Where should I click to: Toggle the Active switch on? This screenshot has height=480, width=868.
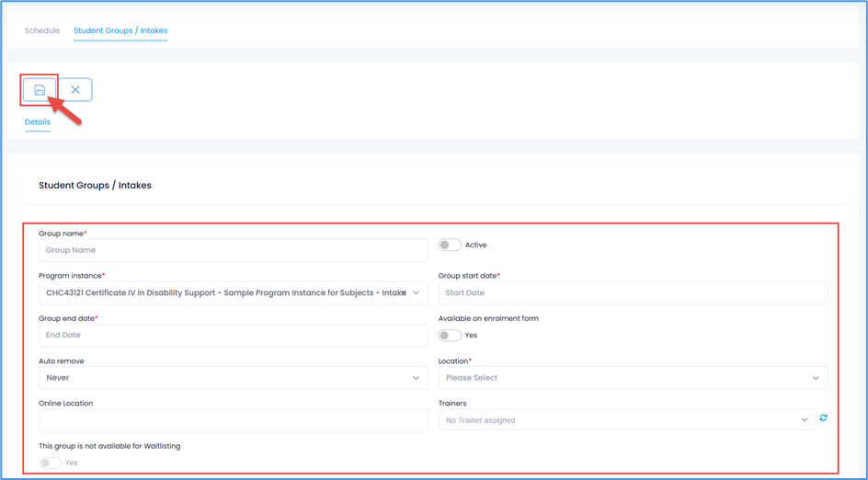(x=450, y=246)
